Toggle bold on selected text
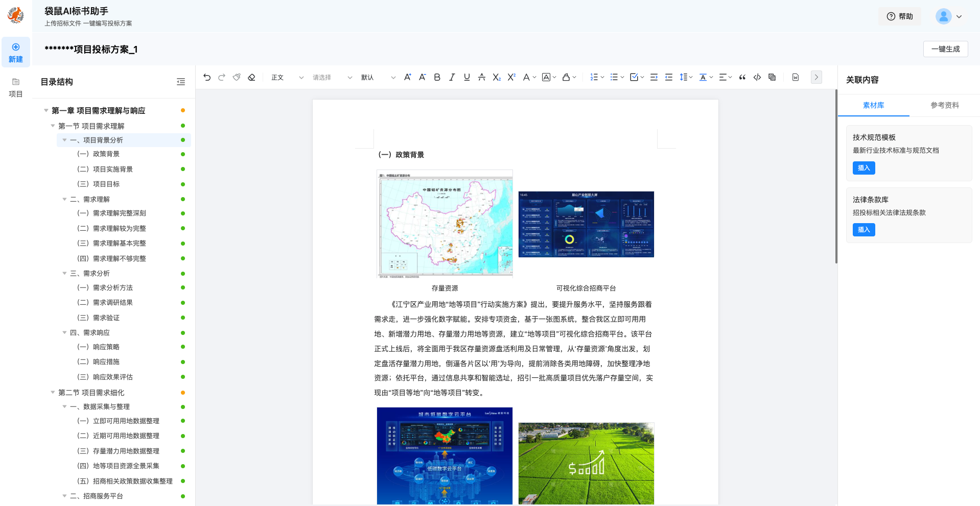The image size is (980, 506). coord(437,77)
